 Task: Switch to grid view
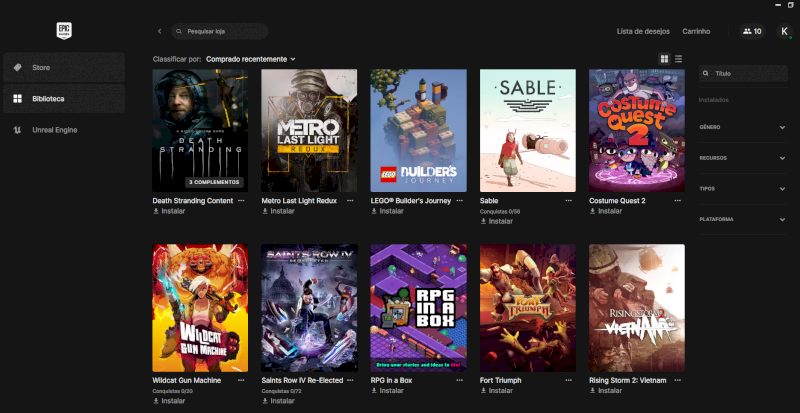tap(664, 59)
